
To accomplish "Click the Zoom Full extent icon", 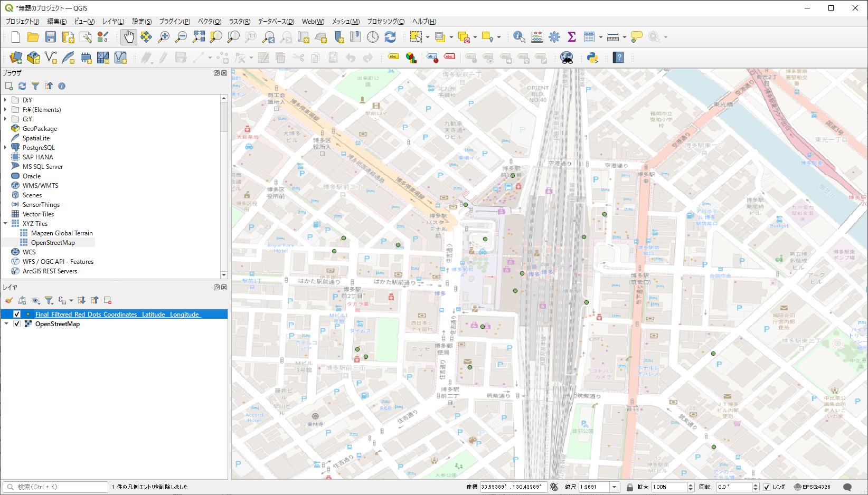I will click(x=199, y=37).
